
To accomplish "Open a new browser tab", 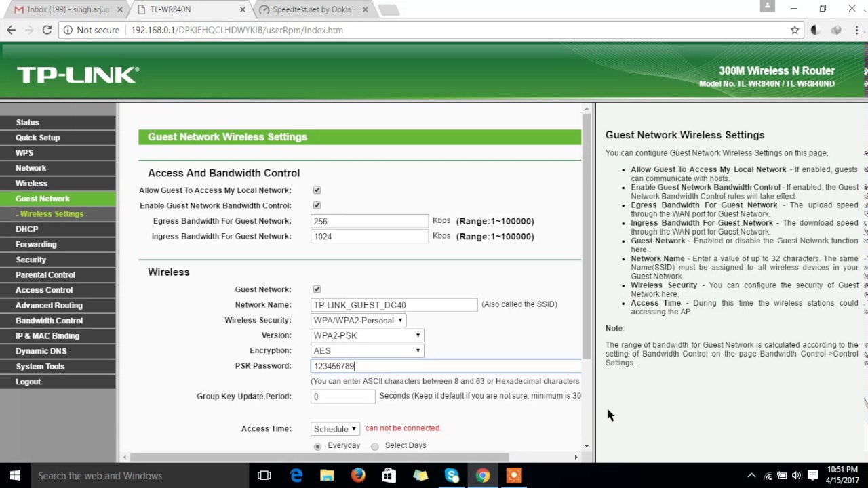I will (389, 9).
